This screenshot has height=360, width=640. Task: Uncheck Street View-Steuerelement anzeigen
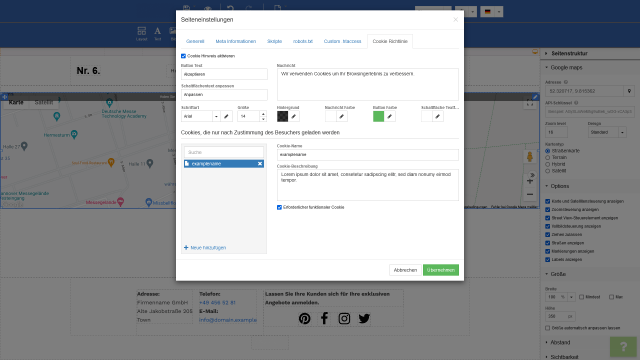(548, 218)
